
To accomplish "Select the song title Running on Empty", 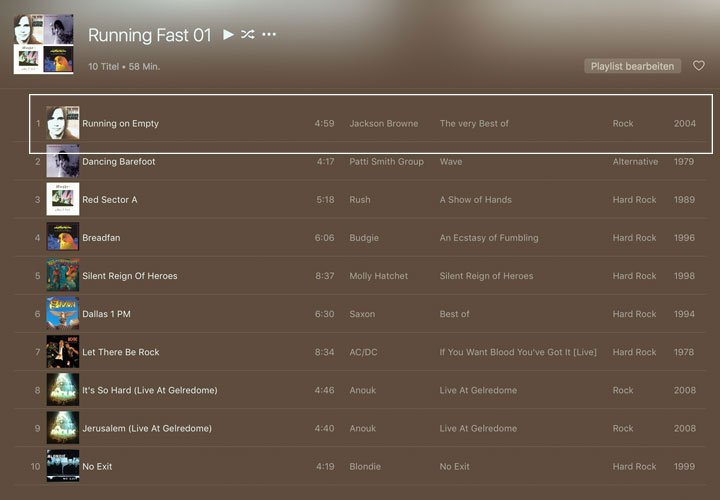I will pos(120,124).
